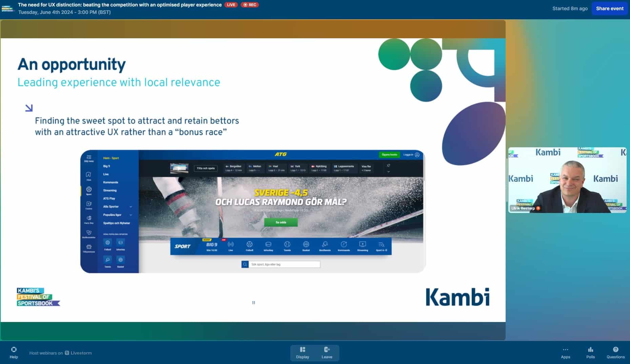Expand the Populära ligor chevron
The image size is (630, 364).
click(131, 215)
